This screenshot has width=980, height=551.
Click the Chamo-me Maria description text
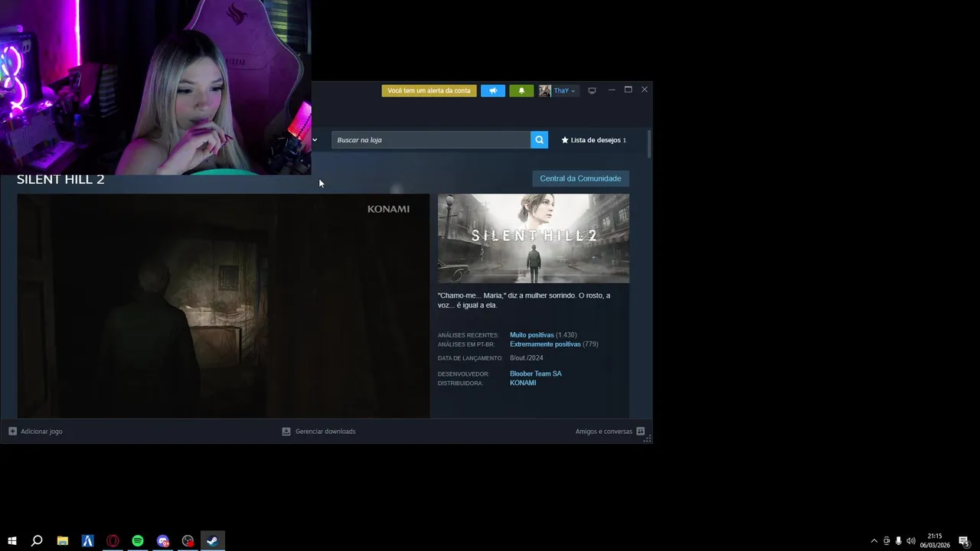tap(524, 300)
